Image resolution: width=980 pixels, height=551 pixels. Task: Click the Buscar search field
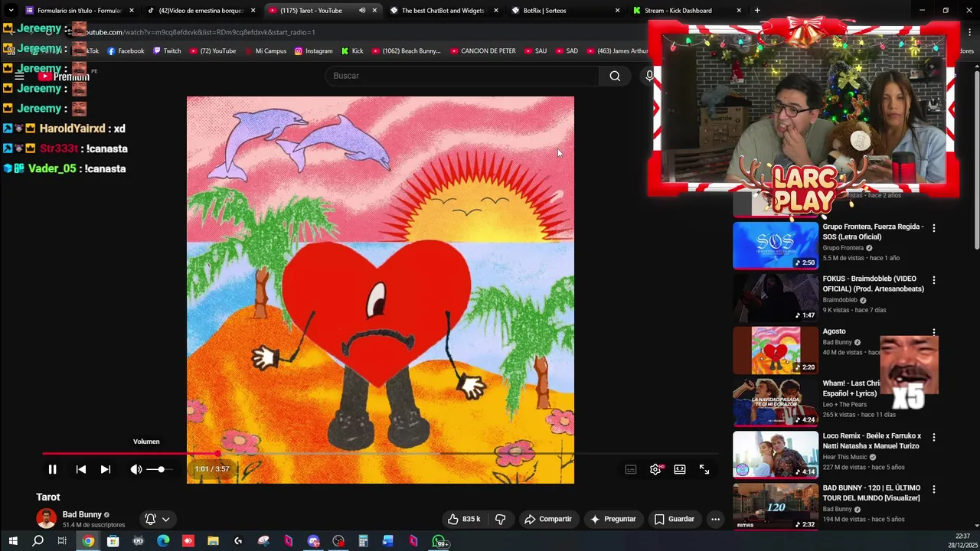[x=462, y=76]
